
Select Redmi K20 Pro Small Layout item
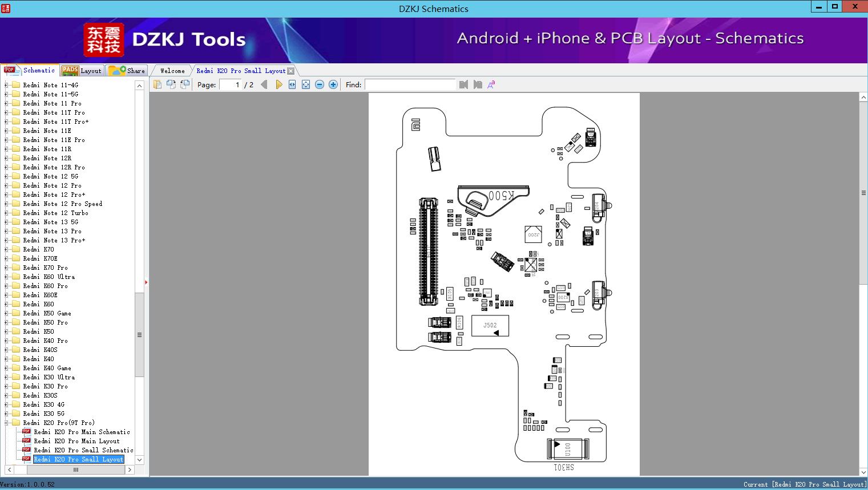78,459
